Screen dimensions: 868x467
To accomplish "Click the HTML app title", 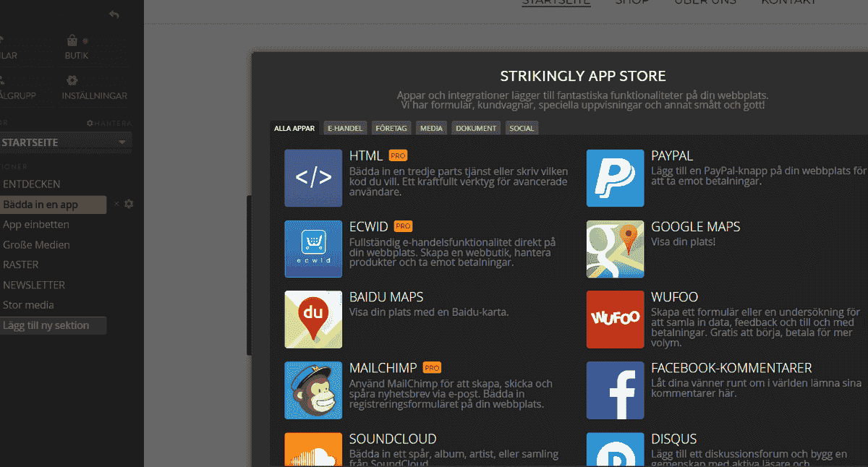I will pyautogui.click(x=366, y=155).
